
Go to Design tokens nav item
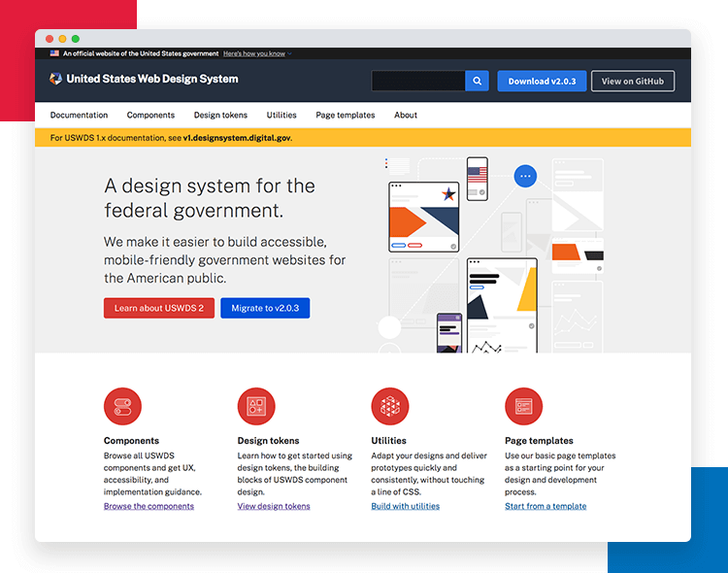(x=220, y=115)
